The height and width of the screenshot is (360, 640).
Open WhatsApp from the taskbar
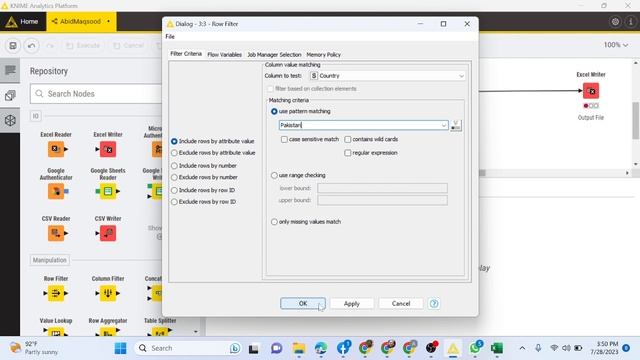(x=475, y=348)
